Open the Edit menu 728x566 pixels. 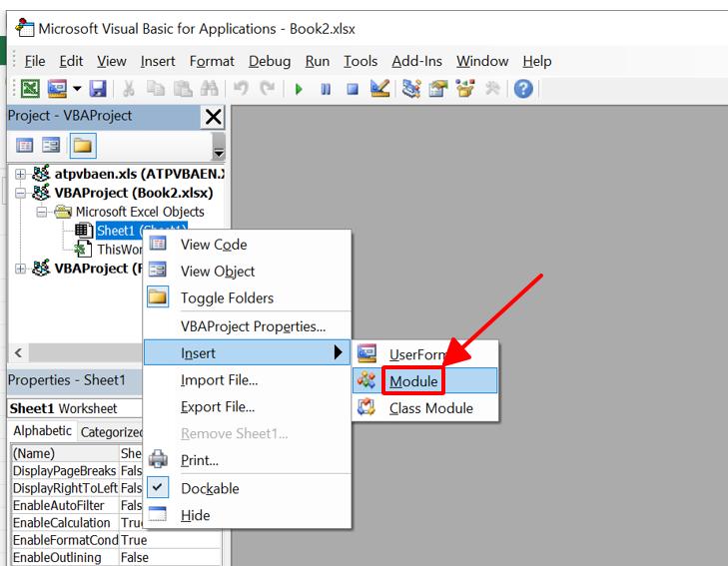pos(71,61)
